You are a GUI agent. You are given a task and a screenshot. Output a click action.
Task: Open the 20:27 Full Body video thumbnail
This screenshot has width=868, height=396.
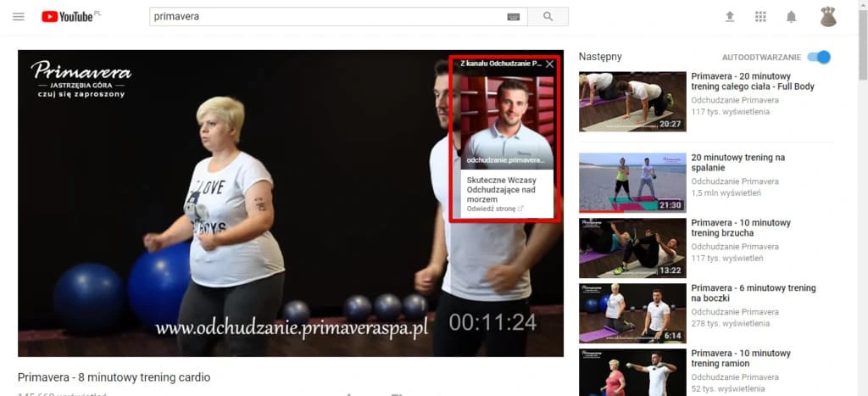click(632, 102)
